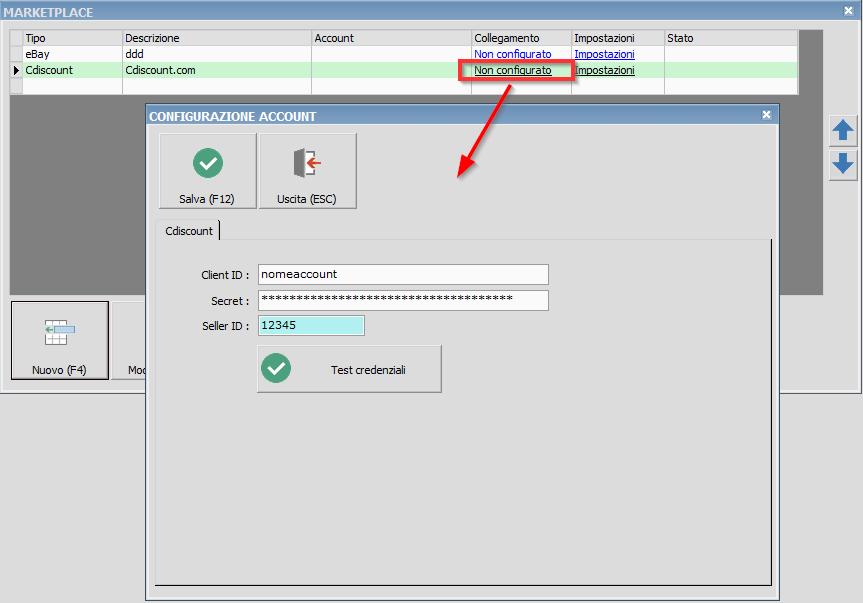Click the blue down arrow button
Viewport: 863px width, 603px height.
pos(843,164)
